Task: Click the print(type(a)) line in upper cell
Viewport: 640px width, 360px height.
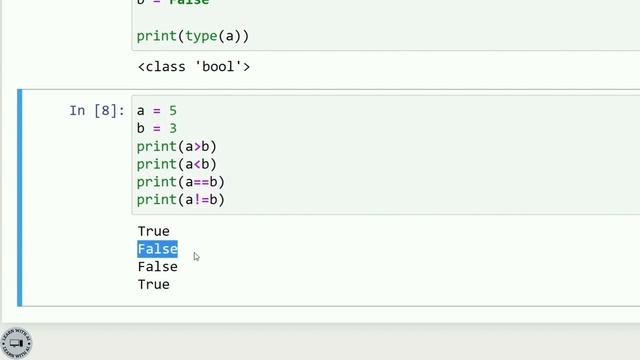Action: (193, 36)
